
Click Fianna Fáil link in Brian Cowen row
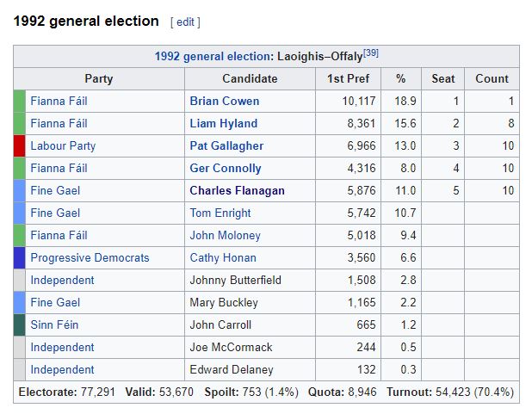point(59,101)
